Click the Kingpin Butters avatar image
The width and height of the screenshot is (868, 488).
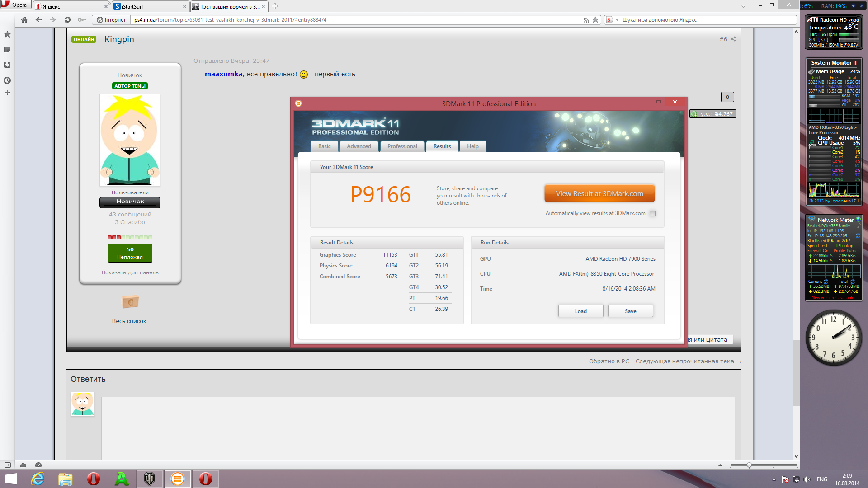pos(130,140)
